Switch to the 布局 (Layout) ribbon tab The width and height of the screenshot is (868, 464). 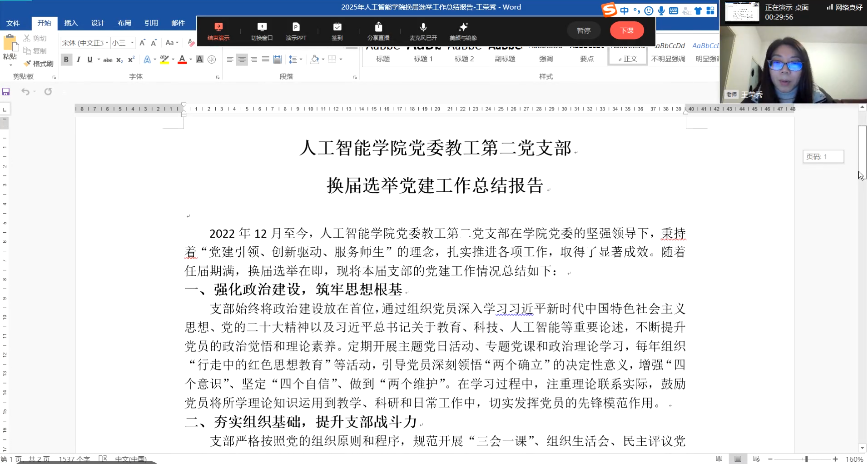(x=124, y=23)
